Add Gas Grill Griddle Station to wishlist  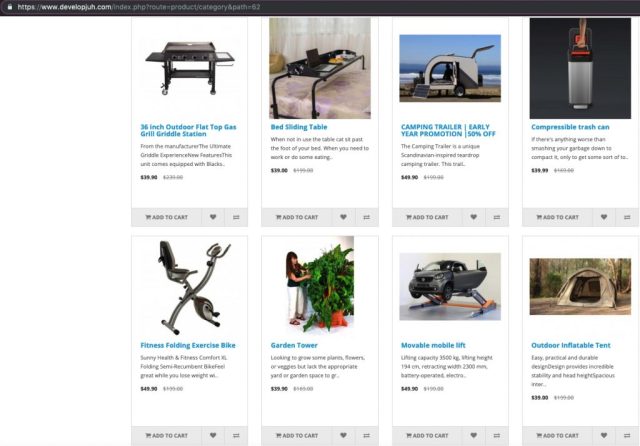tap(213, 217)
